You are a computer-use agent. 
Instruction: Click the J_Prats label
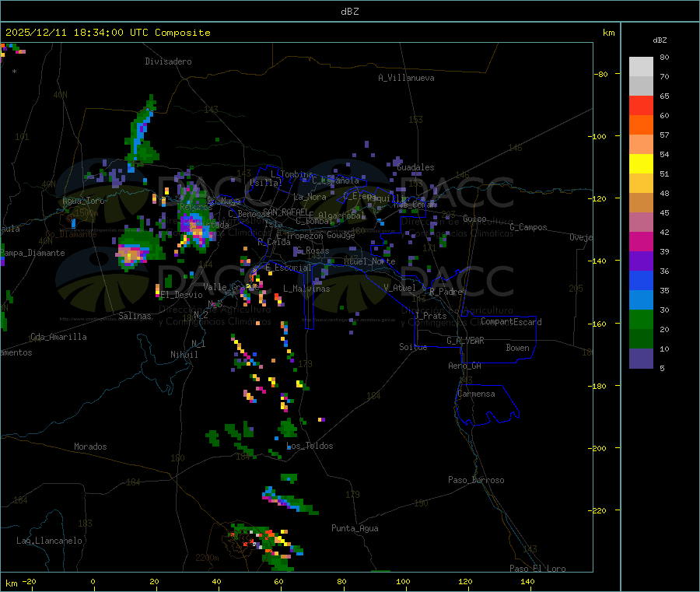[431, 316]
